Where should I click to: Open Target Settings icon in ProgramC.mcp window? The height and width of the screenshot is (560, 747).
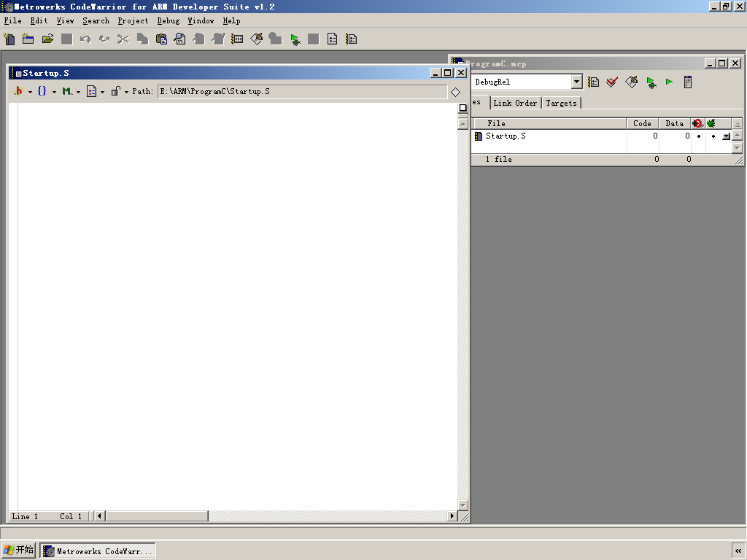593,82
